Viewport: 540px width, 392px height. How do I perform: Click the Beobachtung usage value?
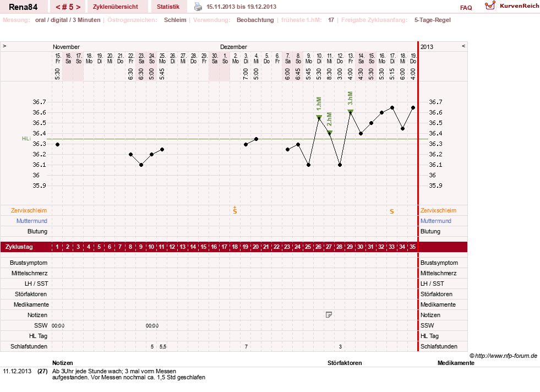point(255,20)
